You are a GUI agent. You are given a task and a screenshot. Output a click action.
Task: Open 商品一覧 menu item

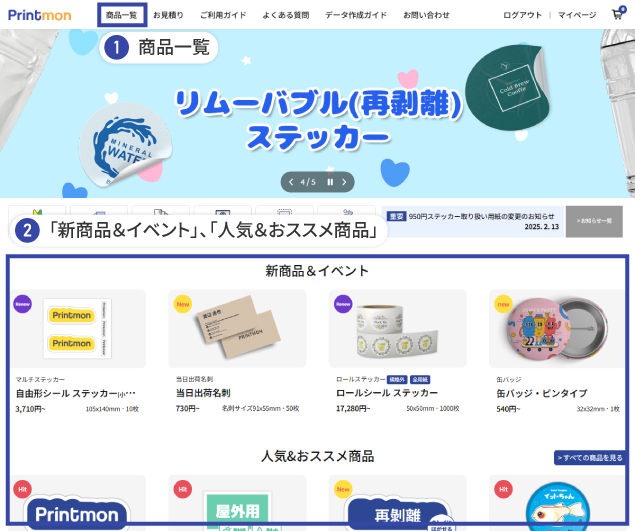tap(121, 15)
